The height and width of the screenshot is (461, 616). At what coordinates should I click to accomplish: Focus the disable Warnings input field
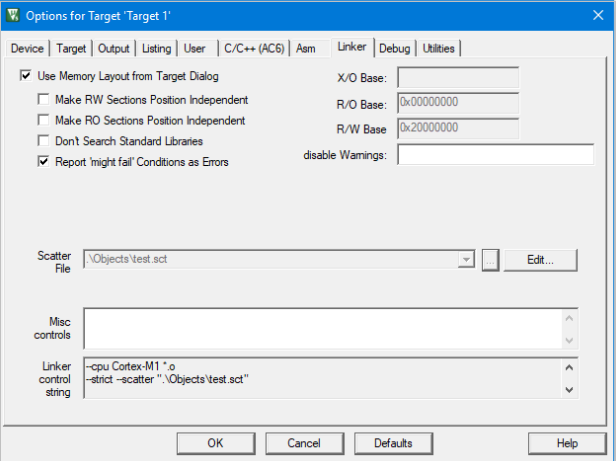tap(496, 154)
